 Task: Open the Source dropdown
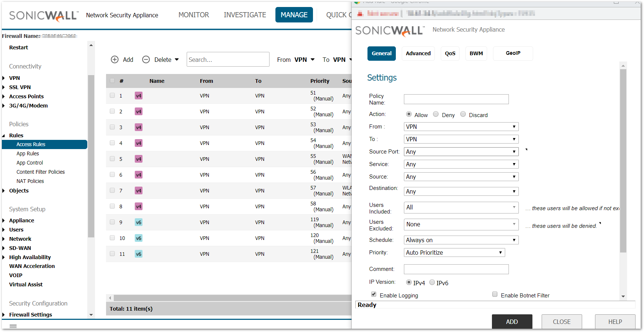(x=461, y=177)
